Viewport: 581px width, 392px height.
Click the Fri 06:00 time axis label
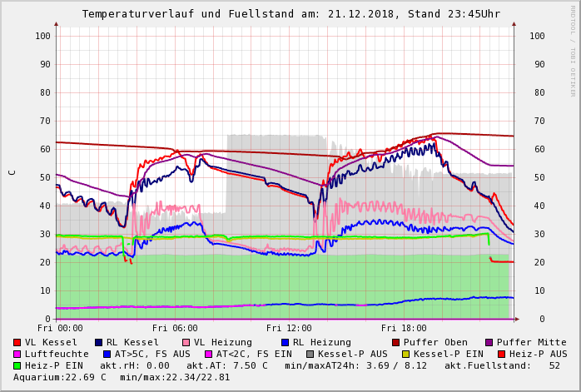(174, 329)
